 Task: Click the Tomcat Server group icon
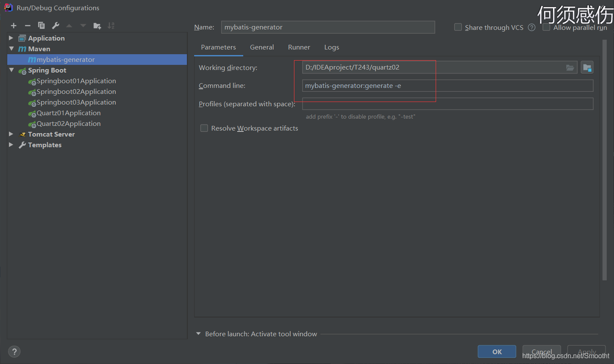pos(23,134)
